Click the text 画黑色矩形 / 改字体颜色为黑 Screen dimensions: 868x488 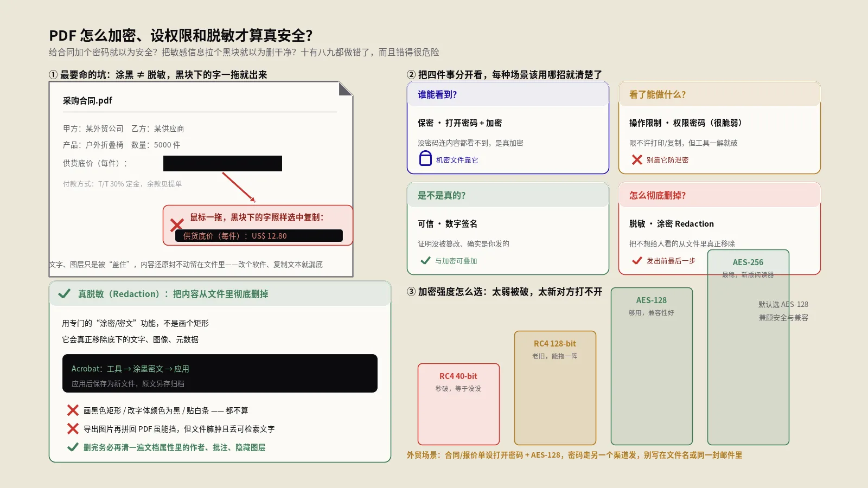click(x=165, y=410)
